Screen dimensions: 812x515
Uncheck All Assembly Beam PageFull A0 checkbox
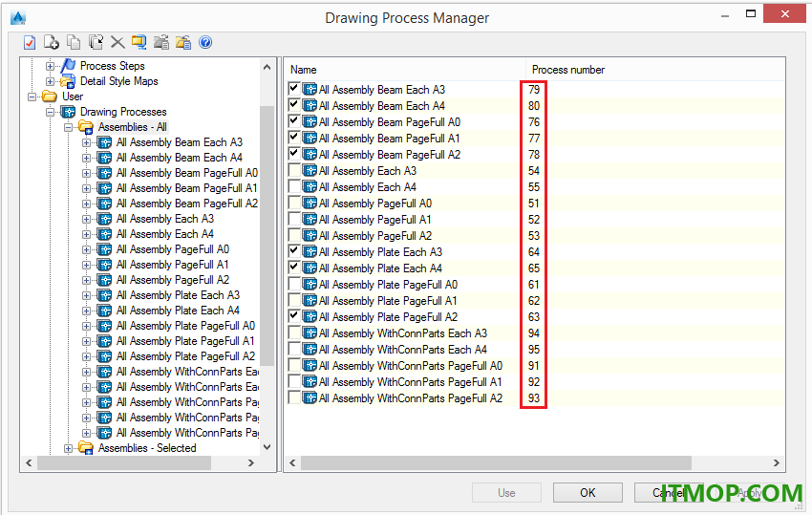click(294, 121)
